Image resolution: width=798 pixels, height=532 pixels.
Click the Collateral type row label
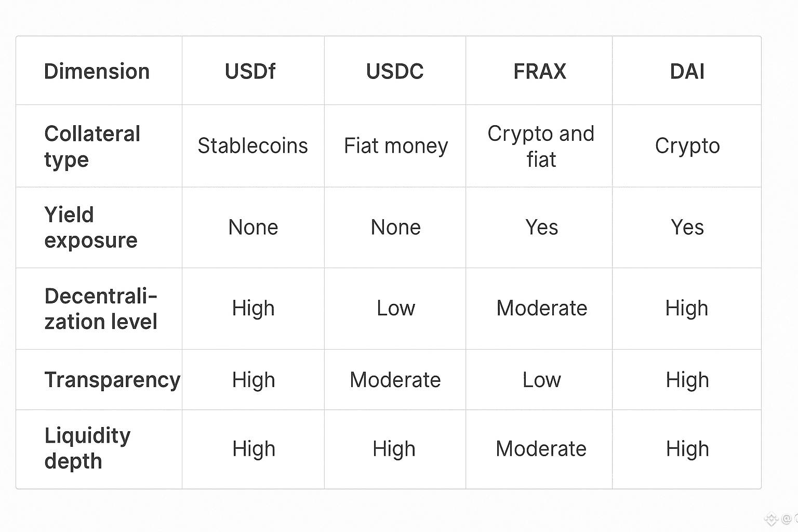click(92, 147)
